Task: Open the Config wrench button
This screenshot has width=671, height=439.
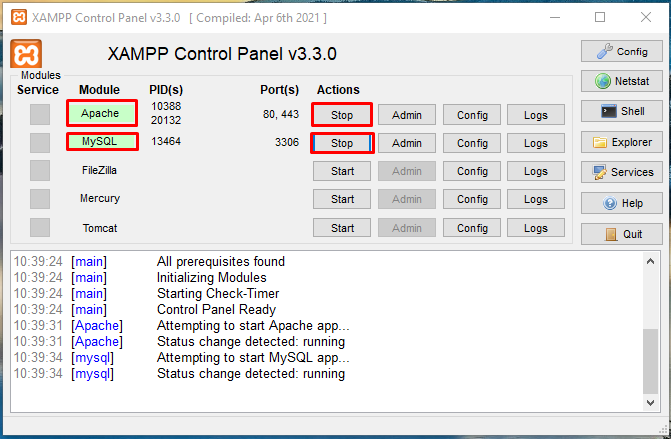Action: pos(621,51)
